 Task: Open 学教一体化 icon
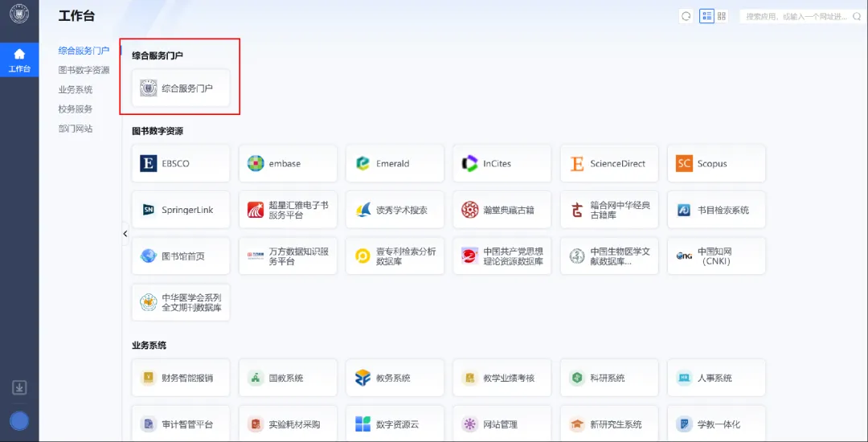[684, 425]
